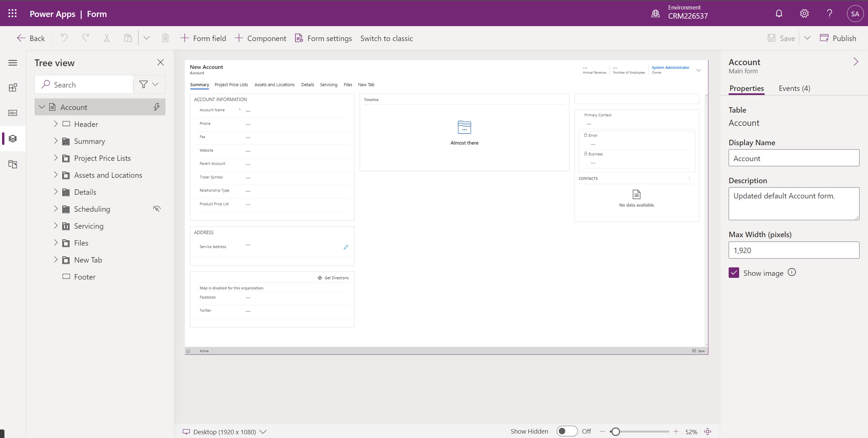The image size is (868, 438).
Task: Switch to the Events (4) tab
Action: [794, 88]
